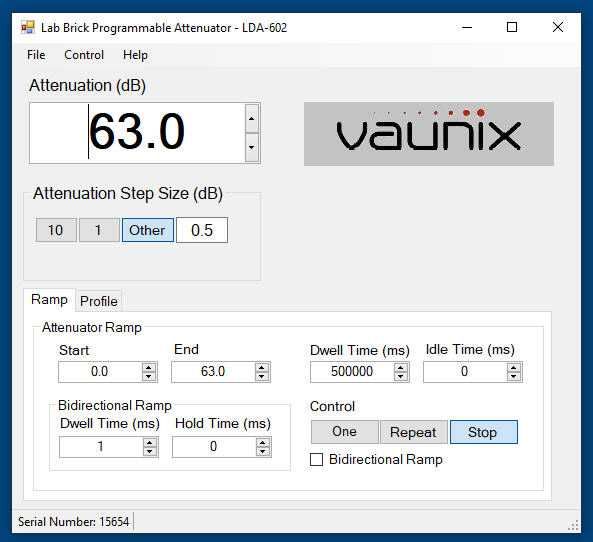The width and height of the screenshot is (593, 542).
Task: Maximize the Lab Brick window
Action: point(512,27)
